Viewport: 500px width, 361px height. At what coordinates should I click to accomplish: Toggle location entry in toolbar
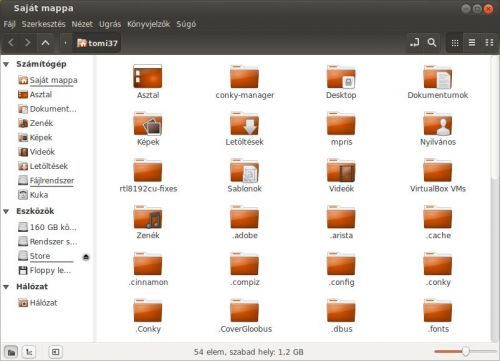[414, 43]
